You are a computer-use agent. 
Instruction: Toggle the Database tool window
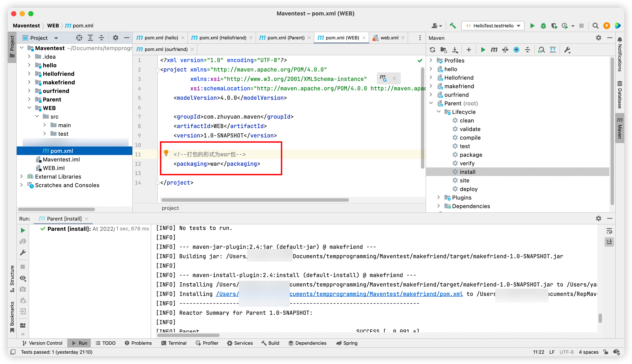[620, 94]
